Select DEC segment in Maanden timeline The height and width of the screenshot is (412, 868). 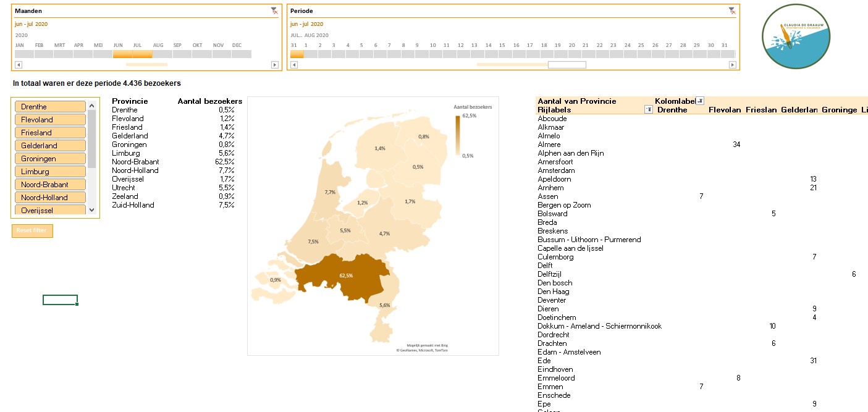point(242,54)
